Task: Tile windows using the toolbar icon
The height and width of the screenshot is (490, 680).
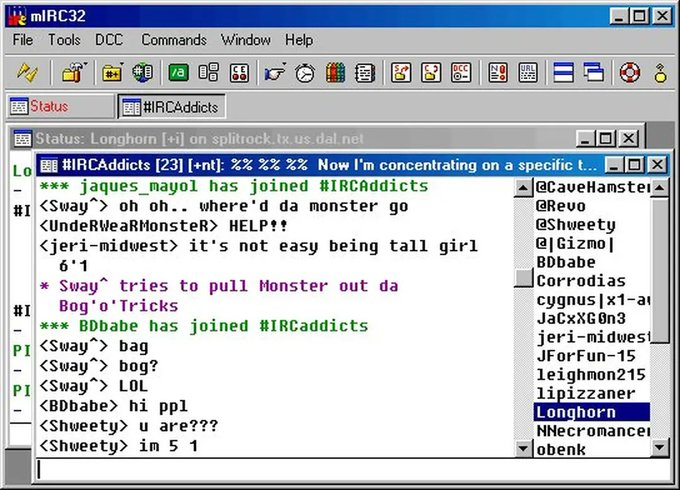Action: coord(563,72)
